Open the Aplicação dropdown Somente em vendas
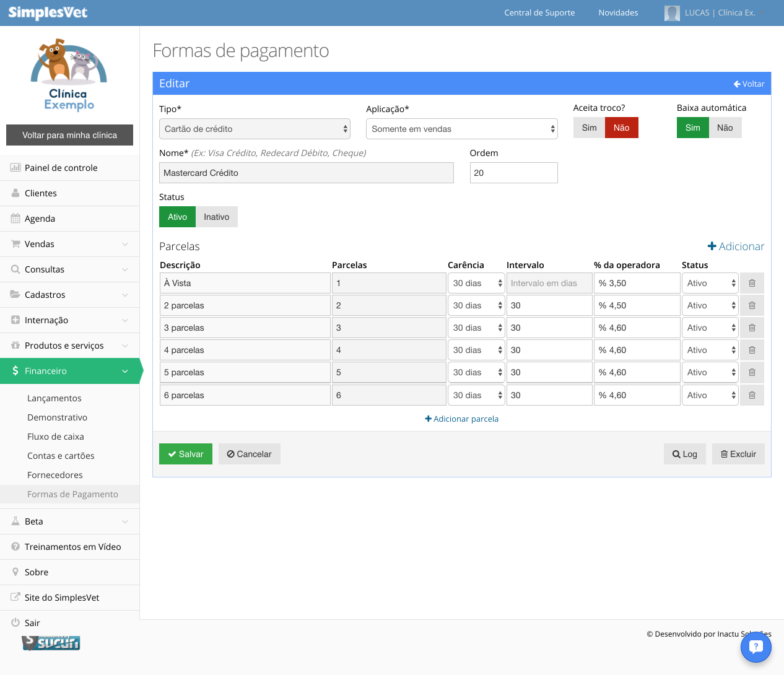 tap(462, 129)
